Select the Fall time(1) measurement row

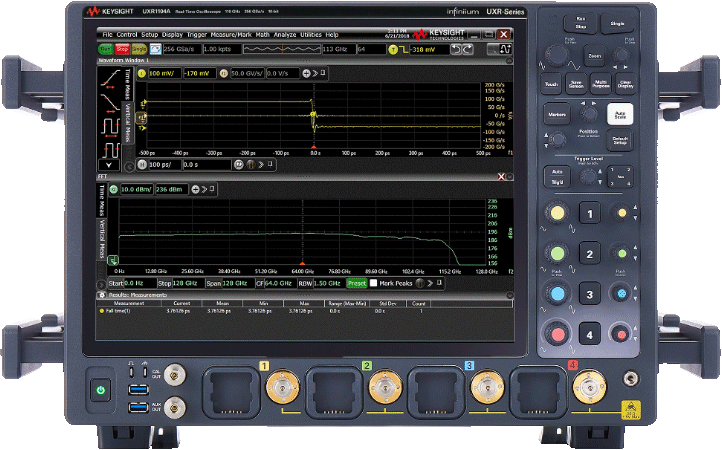304,311
